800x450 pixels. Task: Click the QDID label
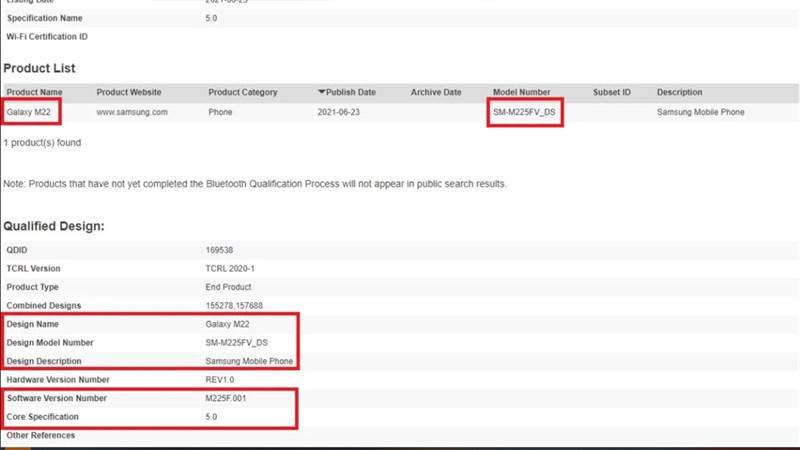[17, 250]
